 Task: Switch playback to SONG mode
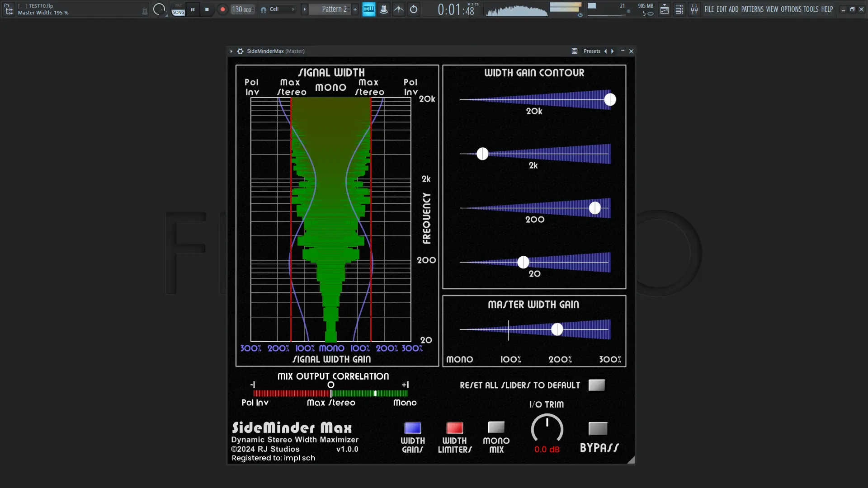pos(178,12)
